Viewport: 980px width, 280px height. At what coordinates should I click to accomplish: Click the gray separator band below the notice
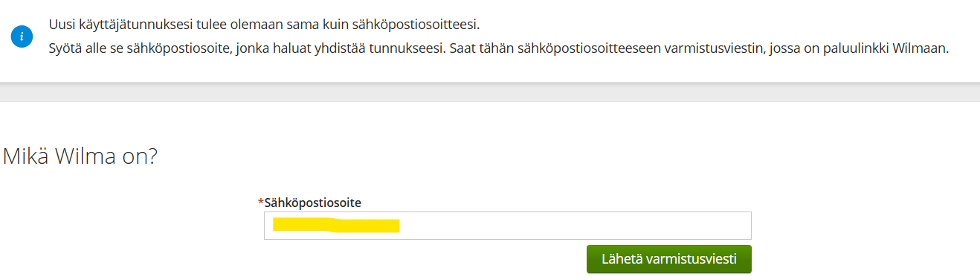(490, 92)
